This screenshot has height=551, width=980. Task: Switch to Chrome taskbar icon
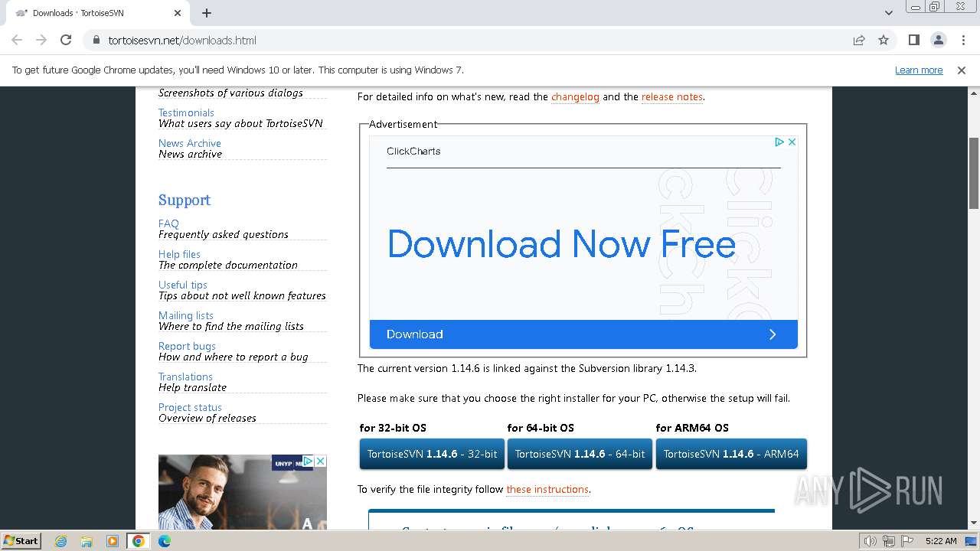139,541
